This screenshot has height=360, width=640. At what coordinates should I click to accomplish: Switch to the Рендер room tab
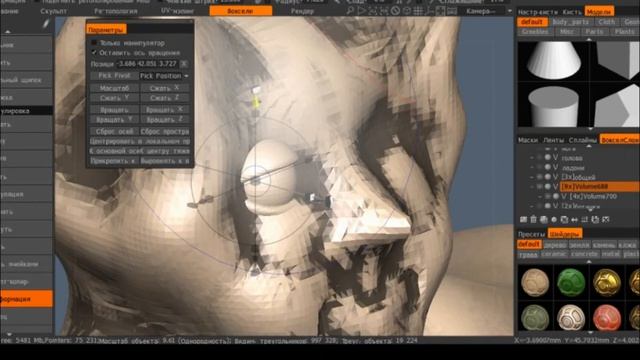(x=302, y=11)
